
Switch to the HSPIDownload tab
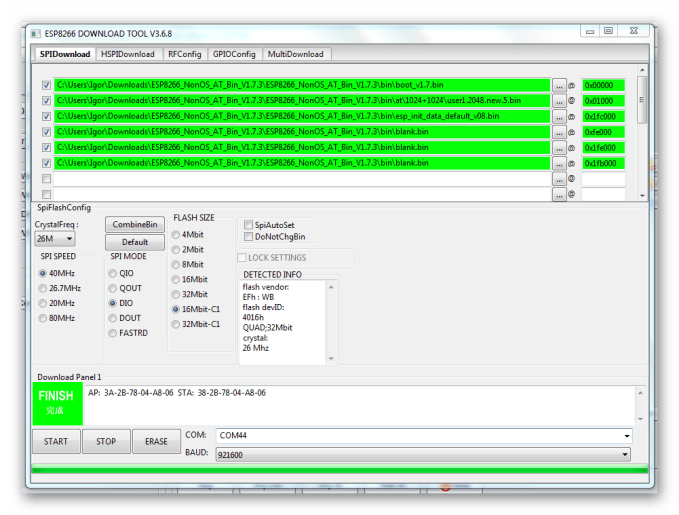(x=128, y=54)
